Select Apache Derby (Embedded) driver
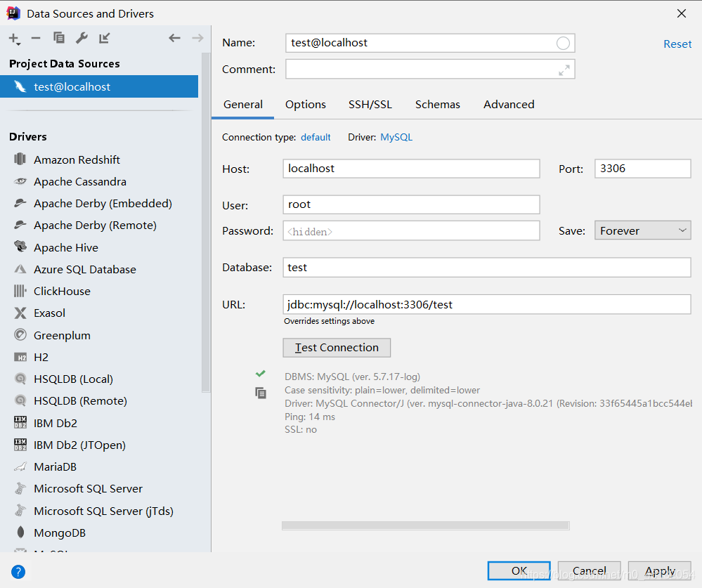This screenshot has height=588, width=702. click(99, 204)
